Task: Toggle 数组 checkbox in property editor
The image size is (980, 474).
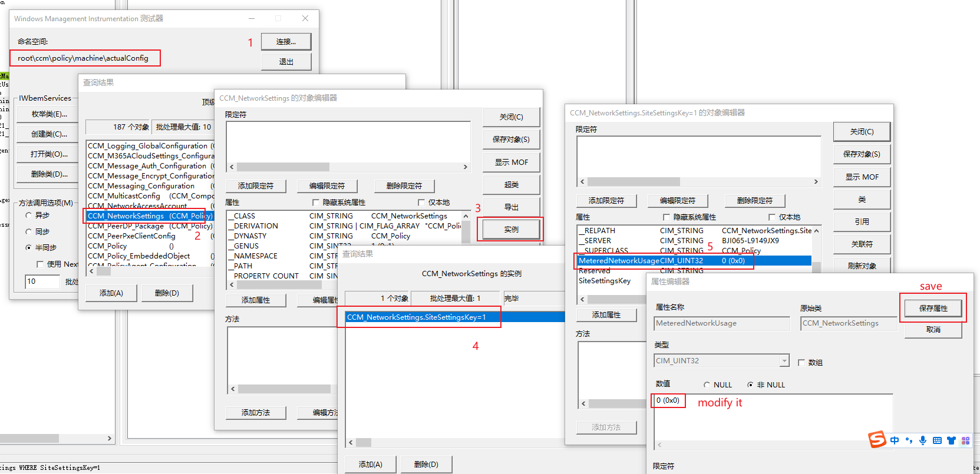Action: [801, 363]
